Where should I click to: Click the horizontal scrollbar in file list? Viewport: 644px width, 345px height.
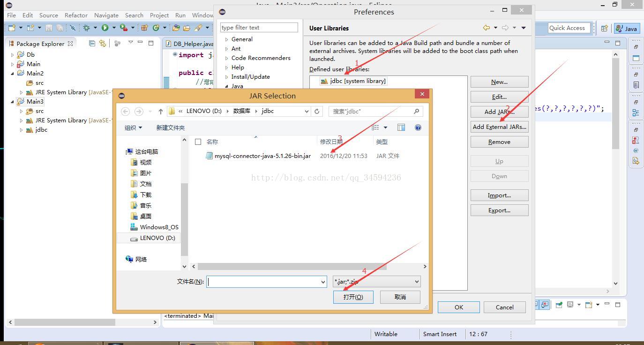pyautogui.click(x=292, y=266)
